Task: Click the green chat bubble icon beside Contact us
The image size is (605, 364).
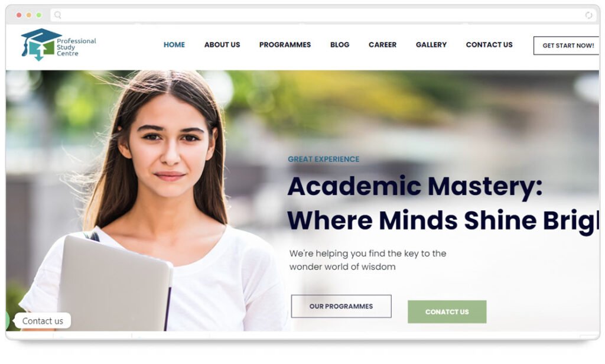Action: 7,320
